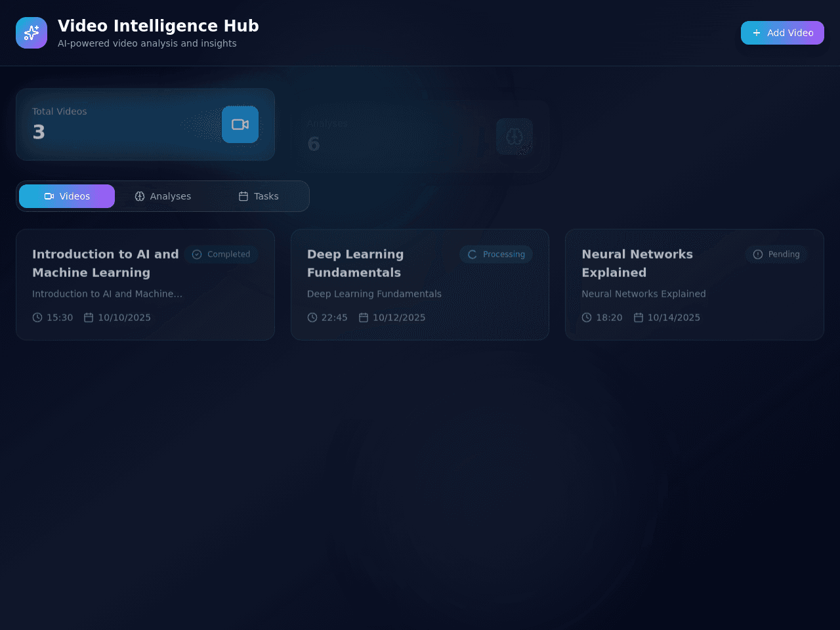Click the description under Deep Learning card title
840x630 pixels.
(374, 294)
